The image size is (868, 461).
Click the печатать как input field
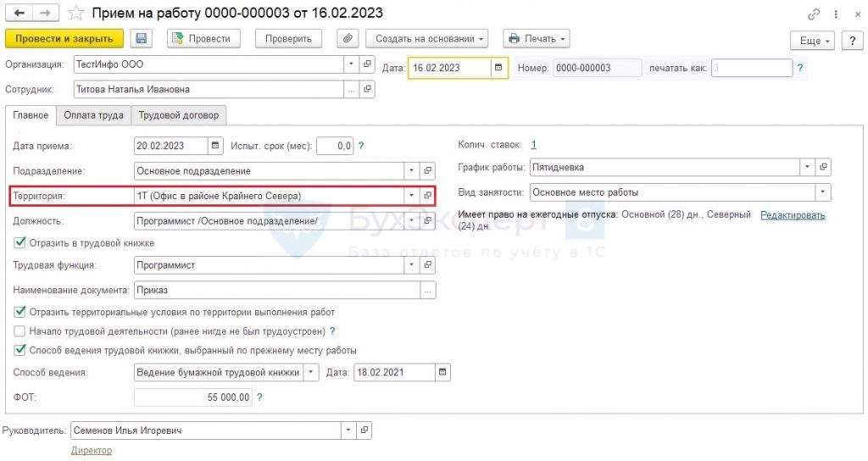752,68
